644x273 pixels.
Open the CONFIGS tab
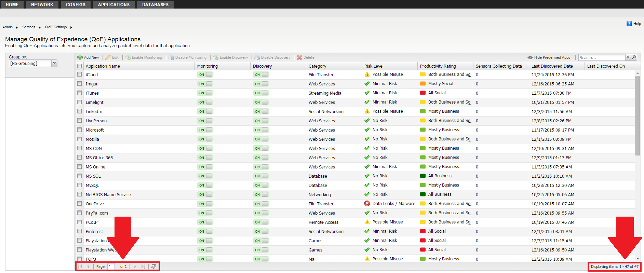(76, 4)
